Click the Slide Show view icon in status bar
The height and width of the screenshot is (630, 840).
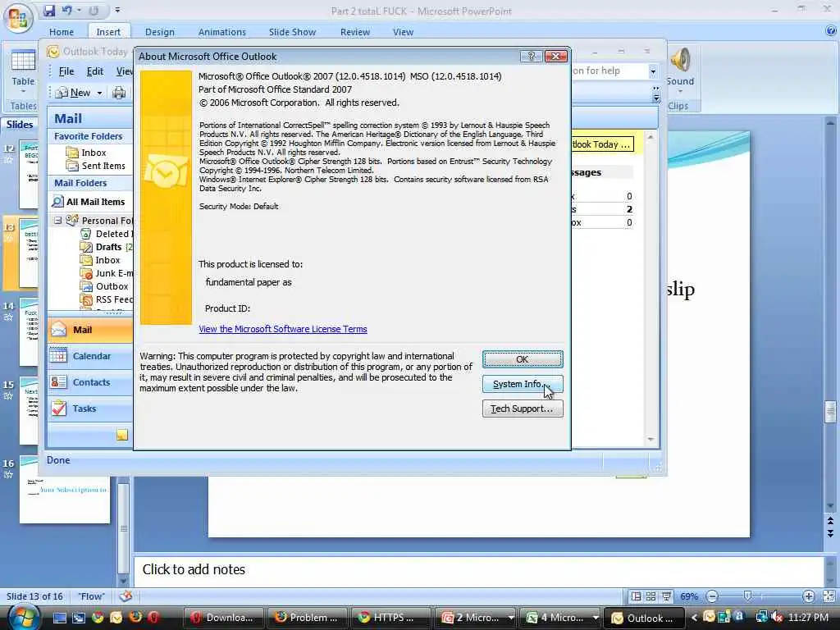(666, 596)
